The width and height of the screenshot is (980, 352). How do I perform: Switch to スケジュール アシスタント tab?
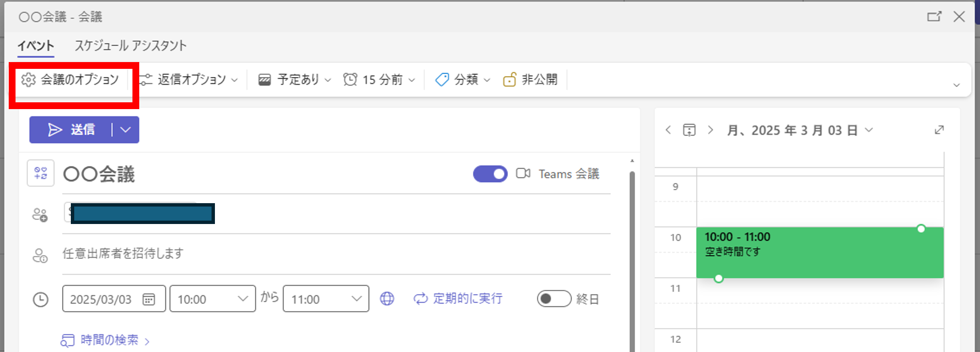[x=131, y=46]
